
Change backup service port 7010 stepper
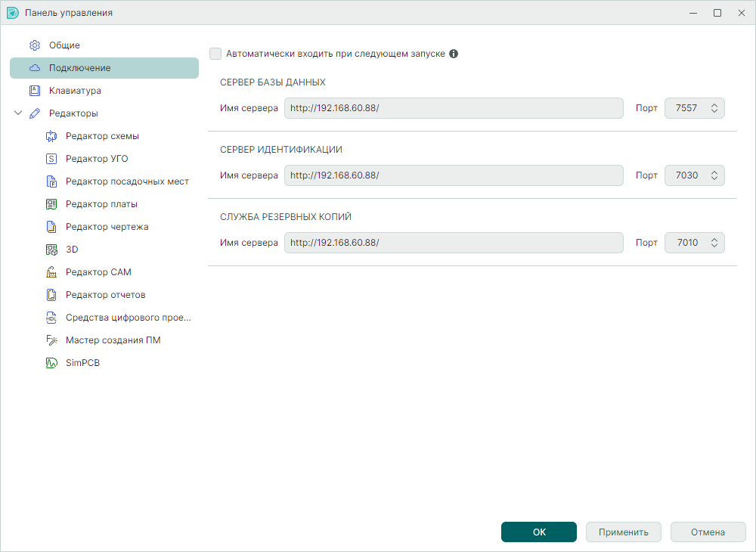tap(714, 243)
